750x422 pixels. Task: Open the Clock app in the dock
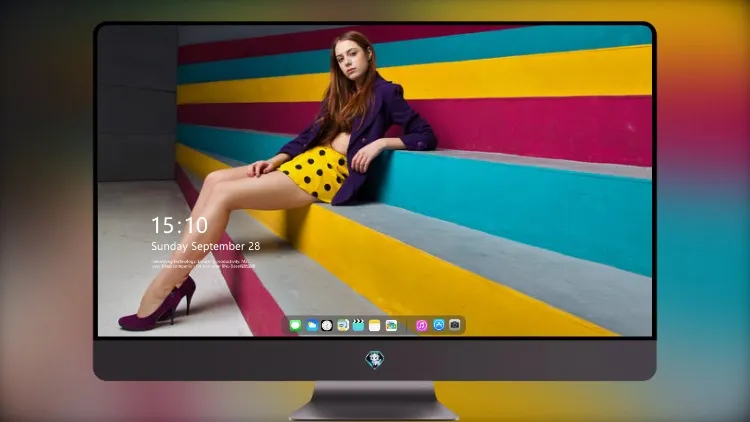pos(327,325)
